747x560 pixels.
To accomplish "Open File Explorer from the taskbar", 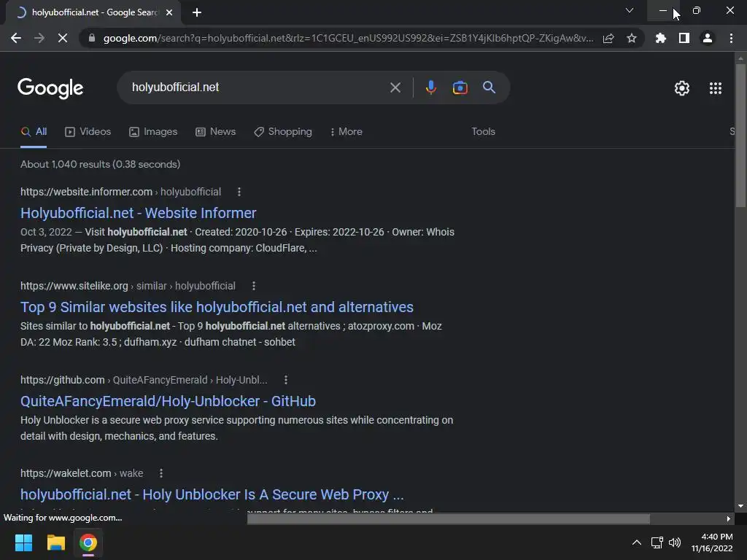I will point(55,542).
